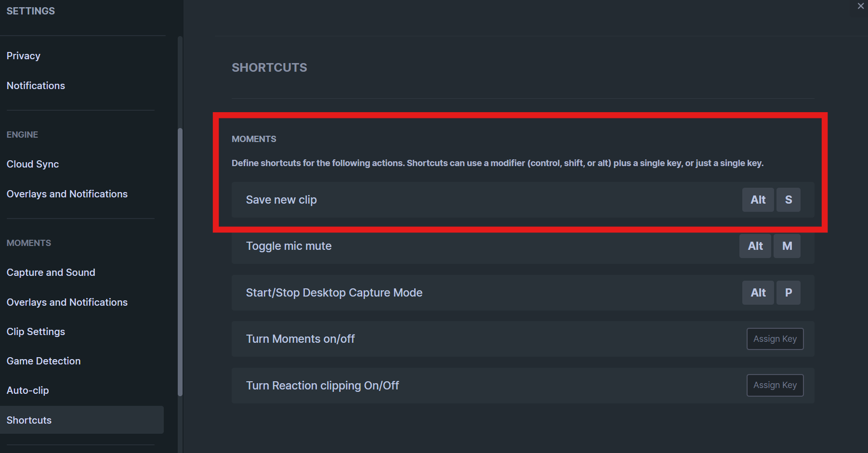Viewport: 868px width, 453px height.
Task: Open Moments Overlays and Notifications
Action: tap(67, 302)
